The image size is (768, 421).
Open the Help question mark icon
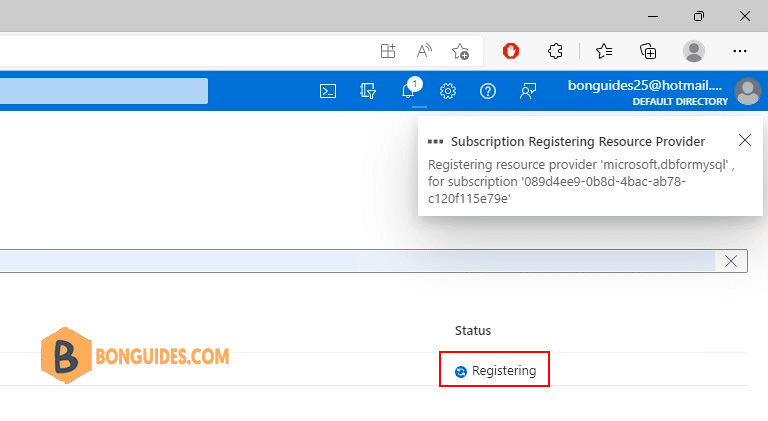(488, 91)
